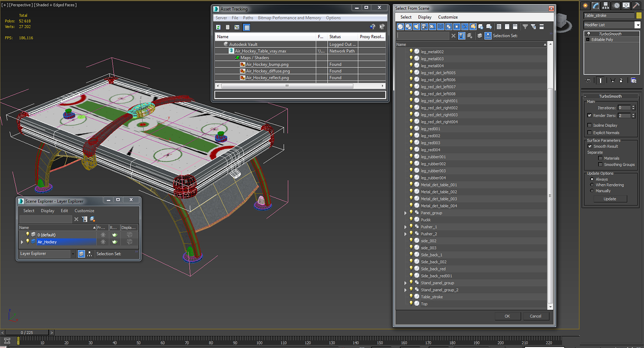Toggle Display Groups filter in Select From Scene
Viewport: 644px width, 348px height.
pos(449,27)
